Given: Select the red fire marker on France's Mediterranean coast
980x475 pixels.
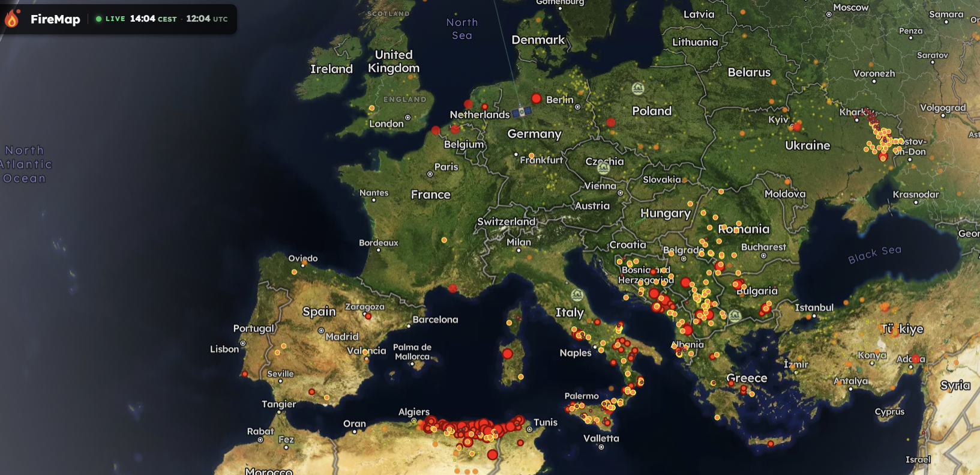Looking at the screenshot, I should click(453, 288).
